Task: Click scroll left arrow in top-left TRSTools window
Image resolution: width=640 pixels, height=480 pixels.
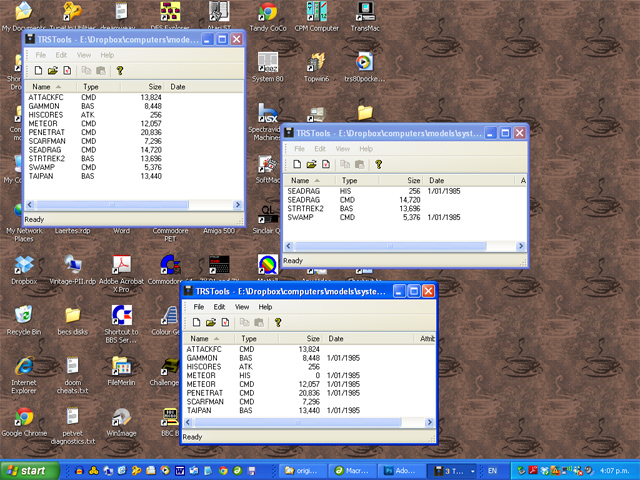Action: pyautogui.click(x=30, y=205)
